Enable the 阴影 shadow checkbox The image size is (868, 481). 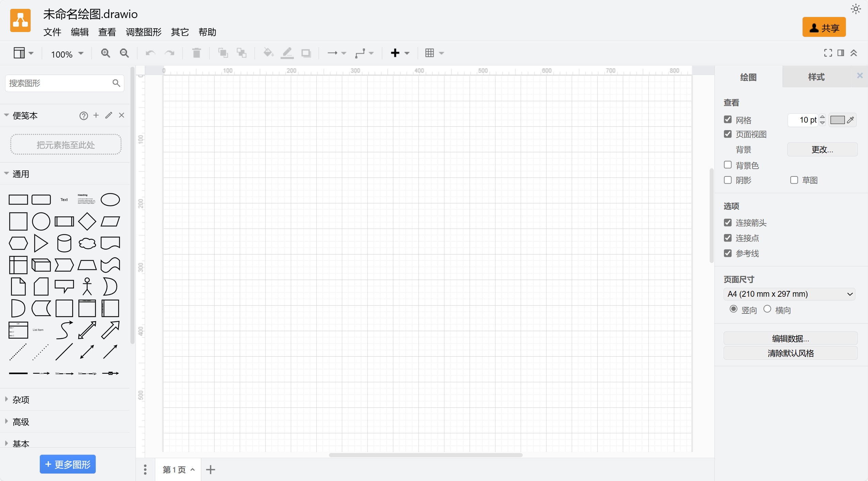pyautogui.click(x=728, y=180)
